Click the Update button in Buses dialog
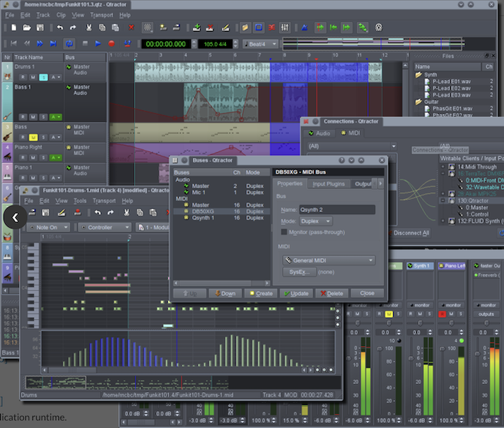Viewport: 504px width, 428px height. click(295, 293)
